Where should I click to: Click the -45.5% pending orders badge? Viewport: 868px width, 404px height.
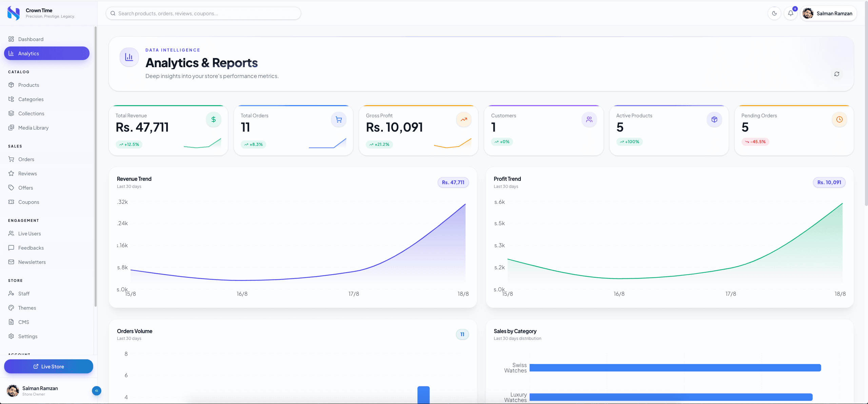pyautogui.click(x=755, y=142)
